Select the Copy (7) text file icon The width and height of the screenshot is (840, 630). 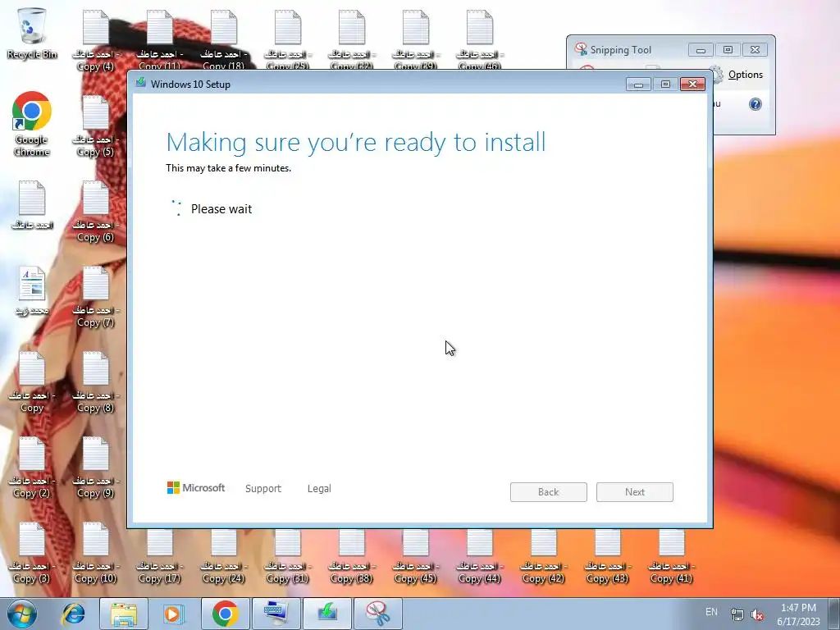point(96,296)
